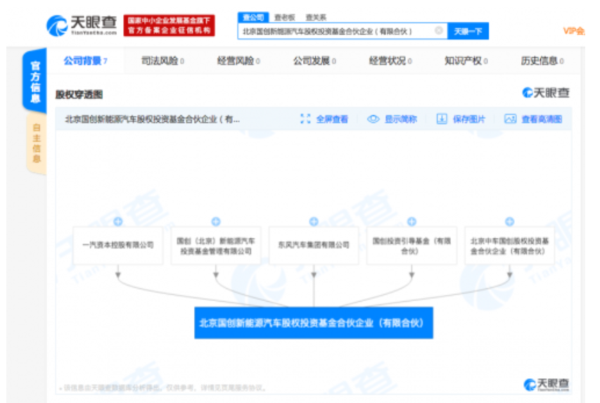Click the 股权穿透图 section heading
600x403 pixels.
[79, 94]
